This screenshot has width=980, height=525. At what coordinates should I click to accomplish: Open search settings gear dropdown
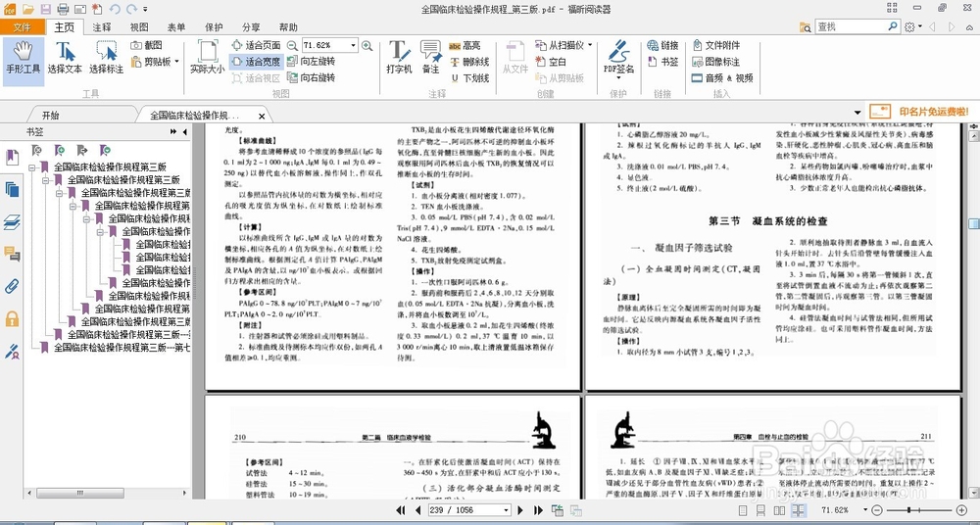point(913,26)
